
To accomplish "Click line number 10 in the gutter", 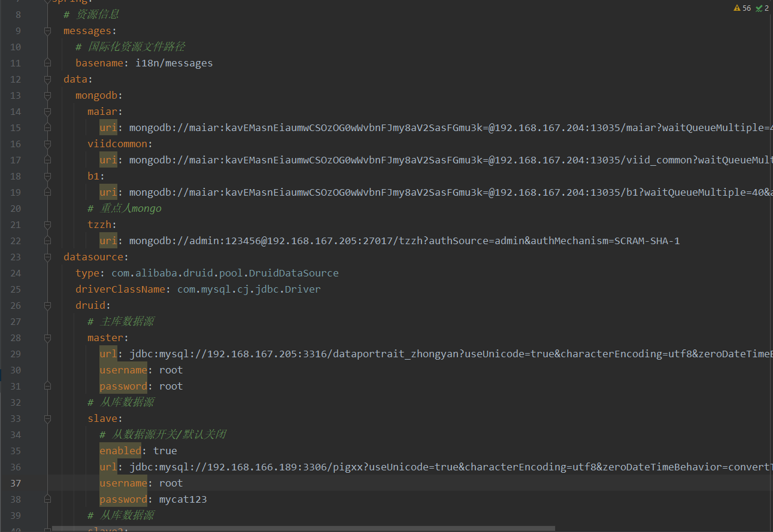I will (x=15, y=47).
